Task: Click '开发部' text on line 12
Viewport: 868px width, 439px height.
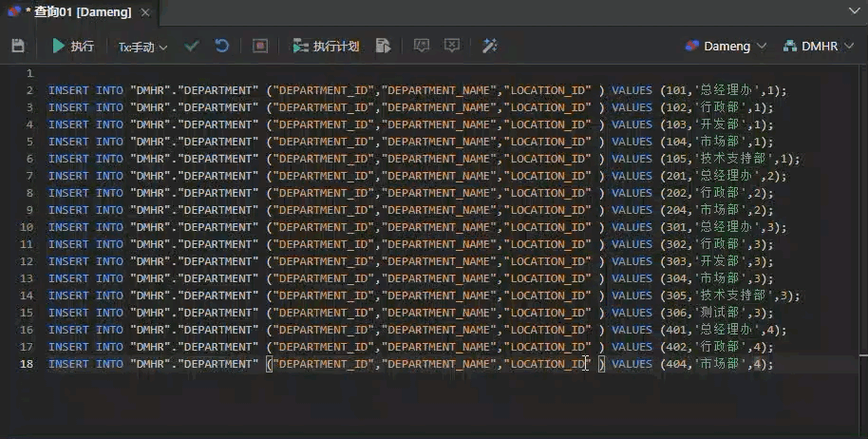Action: point(722,261)
